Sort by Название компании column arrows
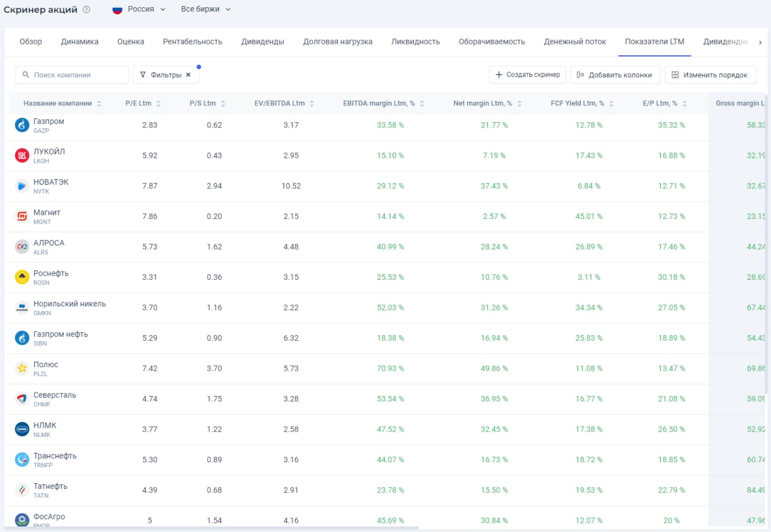This screenshot has height=532, width=771. click(99, 104)
